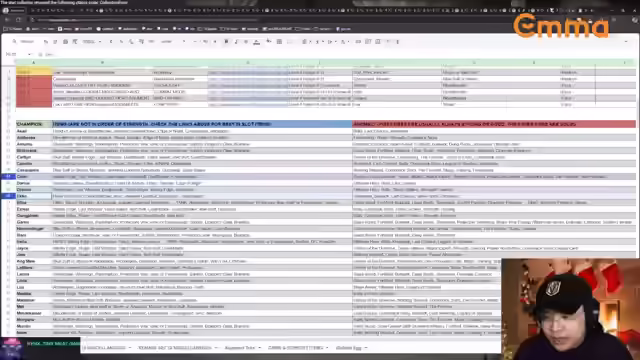Image resolution: width=640 pixels, height=360 pixels.
Task: Click the Name box field
Action: click(x=18, y=54)
